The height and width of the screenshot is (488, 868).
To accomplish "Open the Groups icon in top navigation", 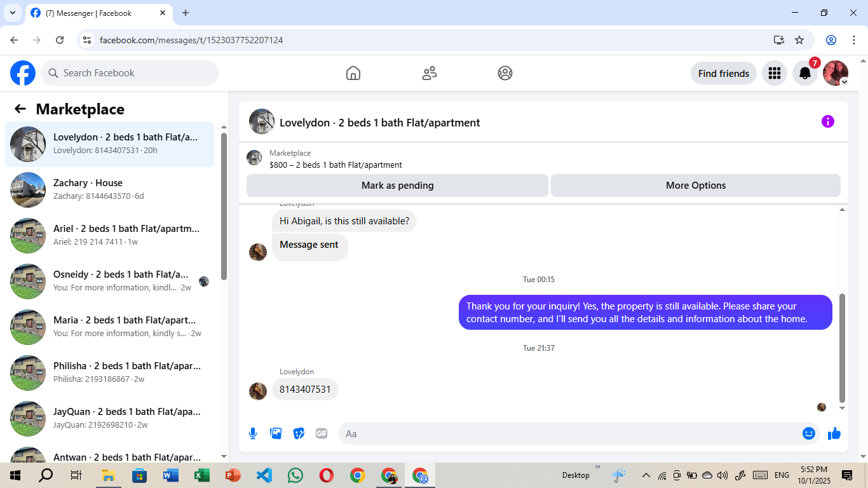I will point(505,73).
